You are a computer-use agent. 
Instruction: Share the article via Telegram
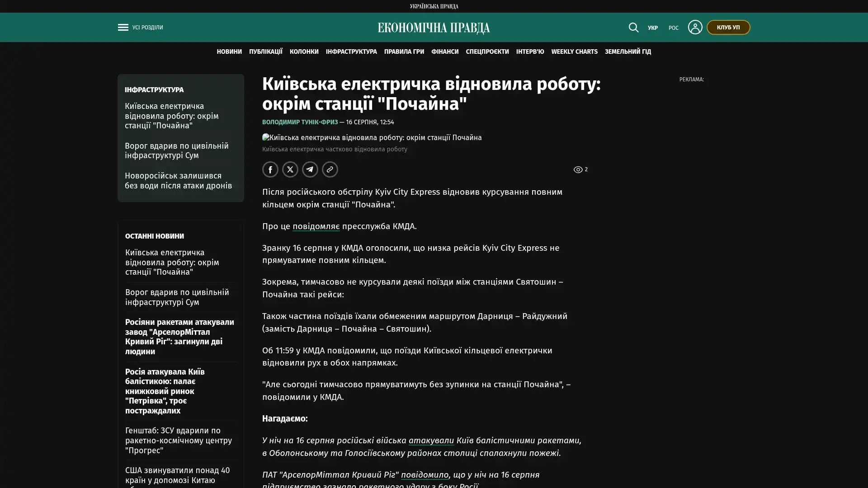point(310,169)
